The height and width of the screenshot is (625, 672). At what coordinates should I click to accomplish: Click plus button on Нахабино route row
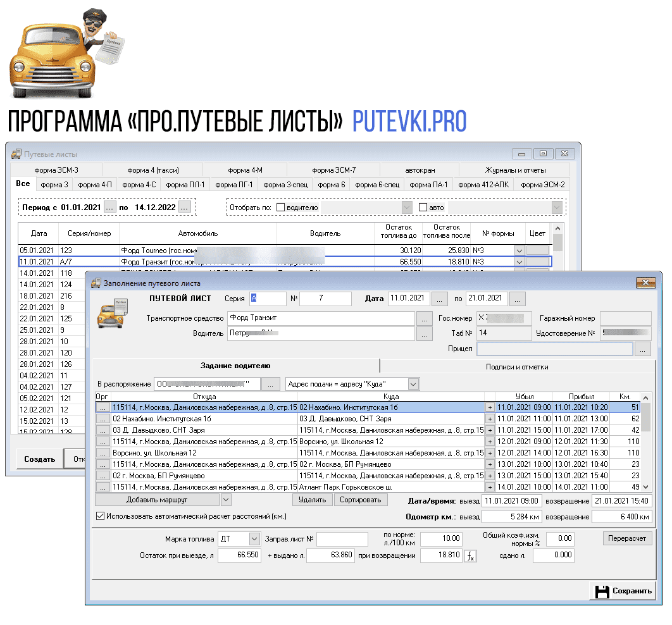(490, 407)
